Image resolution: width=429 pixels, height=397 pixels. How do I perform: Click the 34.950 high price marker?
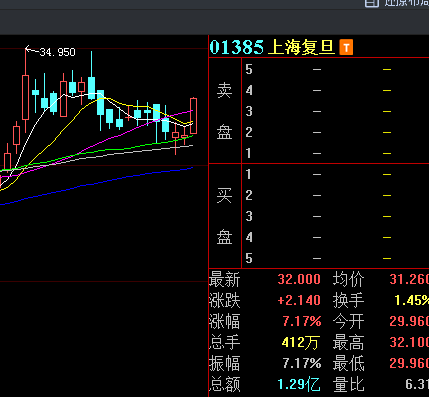pyautogui.click(x=57, y=52)
